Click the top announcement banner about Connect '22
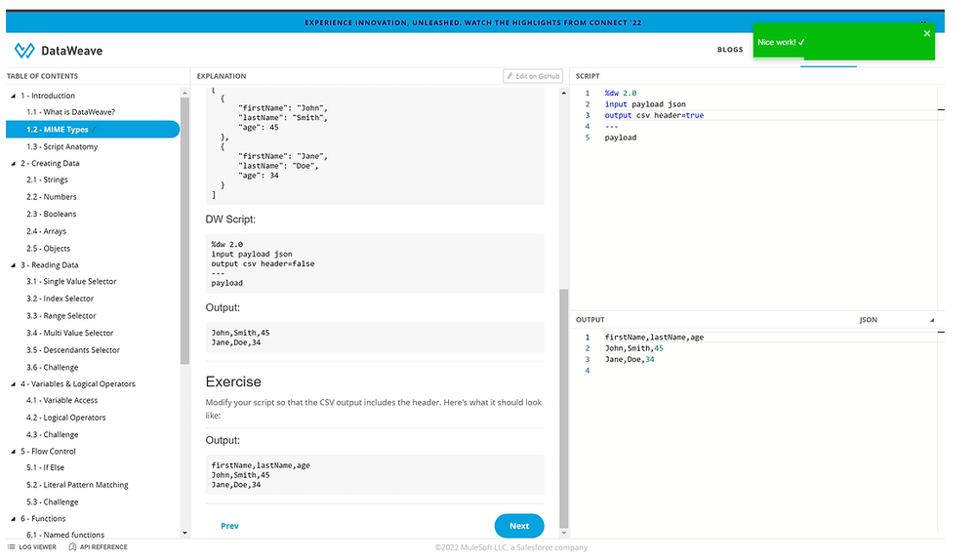976x560 pixels. tap(472, 22)
